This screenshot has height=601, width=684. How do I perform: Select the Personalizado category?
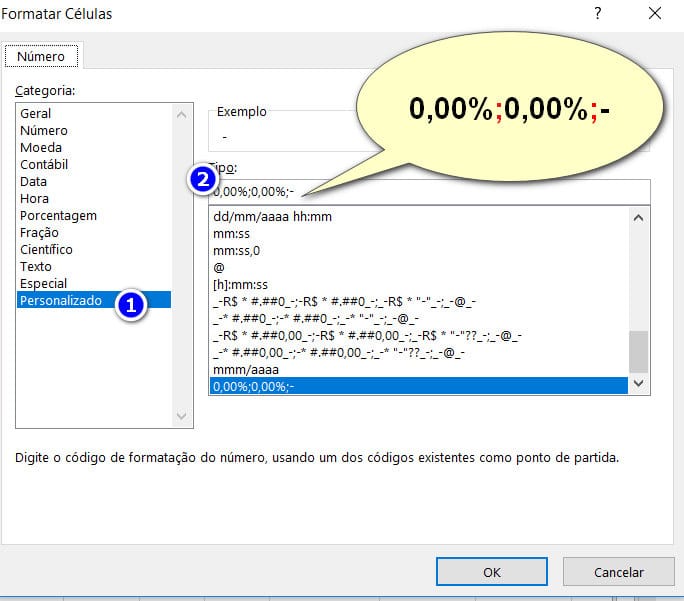click(94, 300)
